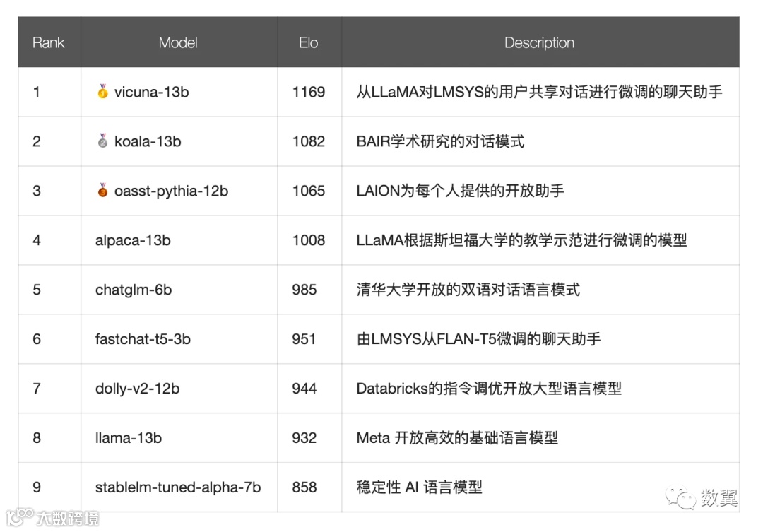Select the llama-13b model name
763x532 pixels.
129,438
